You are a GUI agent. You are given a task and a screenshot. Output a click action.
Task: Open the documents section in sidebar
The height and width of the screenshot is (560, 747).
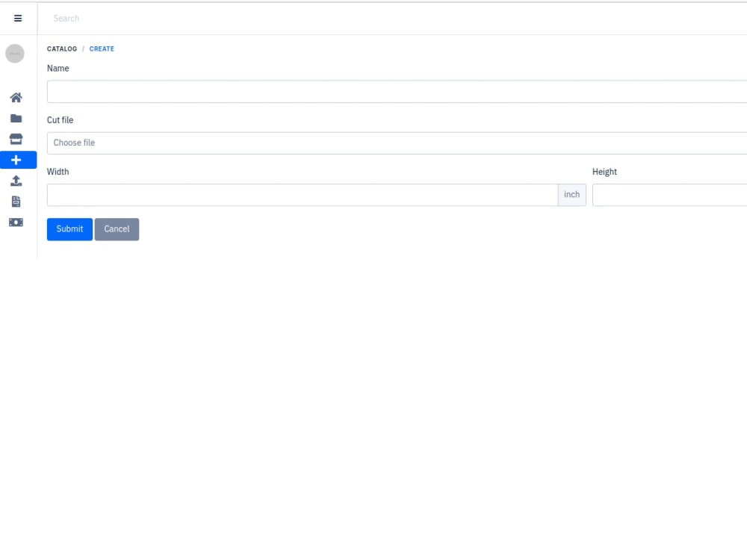pos(16,201)
